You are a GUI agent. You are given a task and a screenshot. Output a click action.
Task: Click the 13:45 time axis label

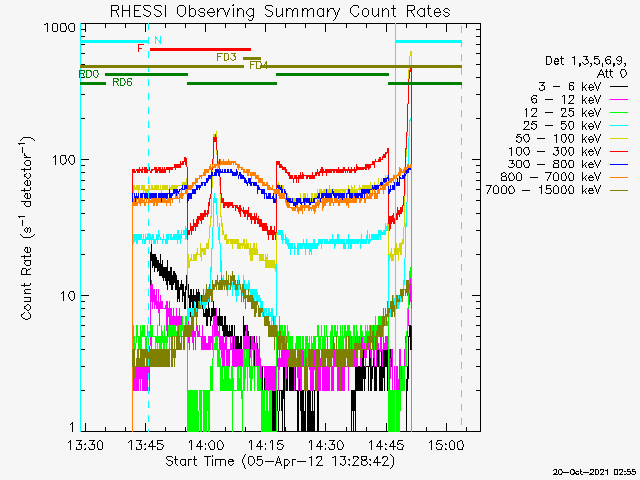(146, 445)
